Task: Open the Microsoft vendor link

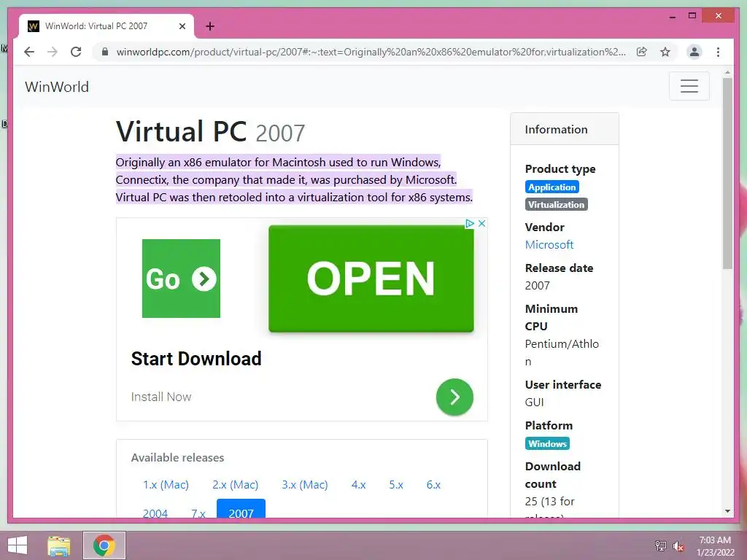Action: click(549, 245)
